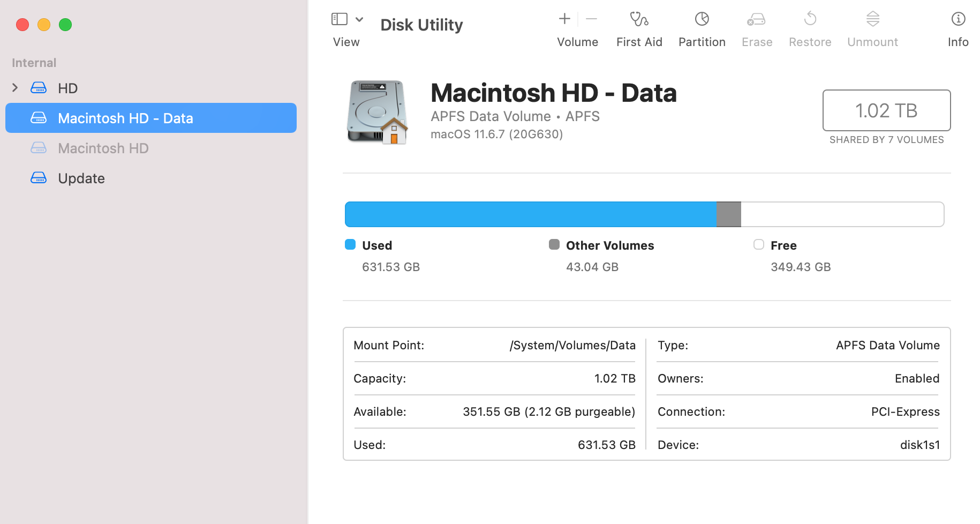980x524 pixels.
Task: Select Macintosh HD - Data volume icon
Action: tap(39, 117)
